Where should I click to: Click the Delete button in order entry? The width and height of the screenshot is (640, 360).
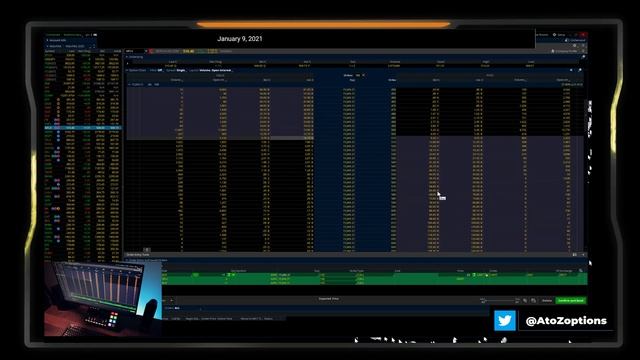tap(547, 300)
